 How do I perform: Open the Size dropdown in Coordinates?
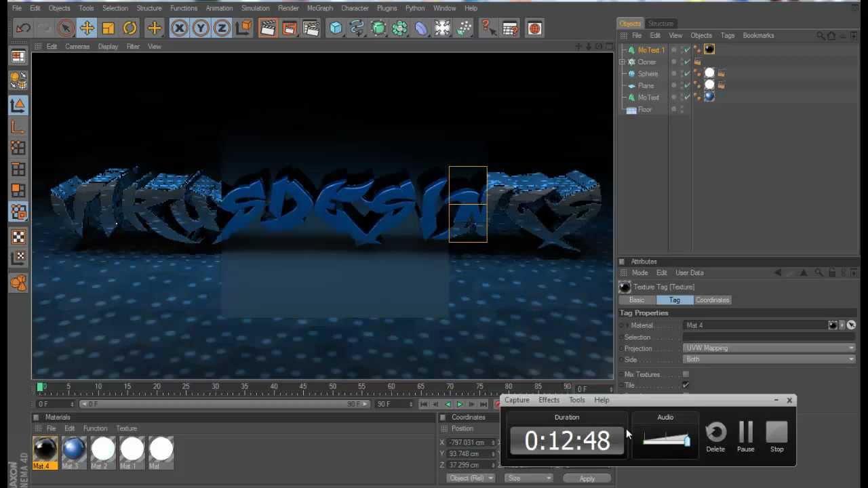click(530, 479)
